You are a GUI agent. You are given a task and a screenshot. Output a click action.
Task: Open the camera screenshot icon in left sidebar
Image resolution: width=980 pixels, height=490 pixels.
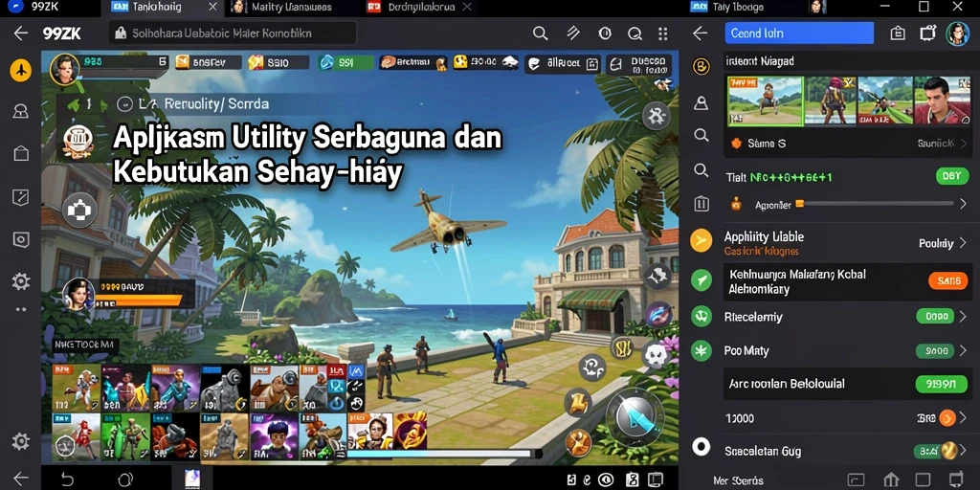click(21, 239)
